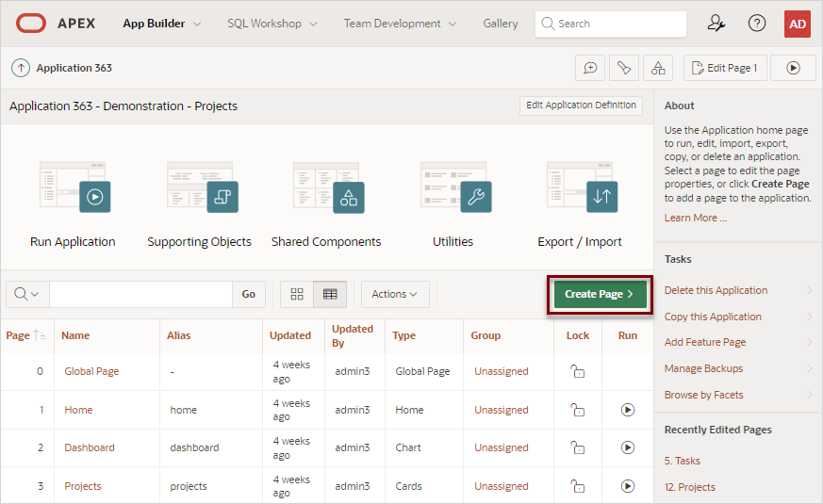Click Unassigned group in Projects row

click(502, 486)
